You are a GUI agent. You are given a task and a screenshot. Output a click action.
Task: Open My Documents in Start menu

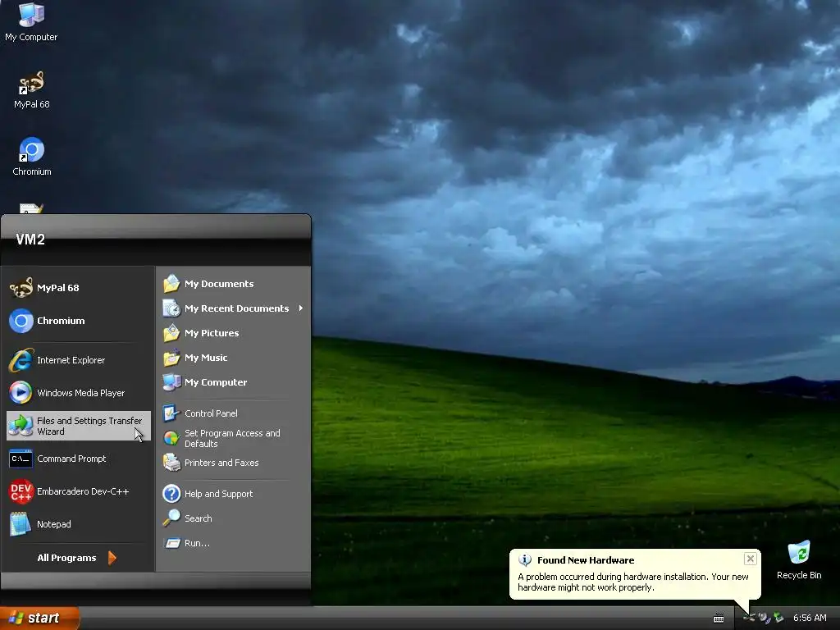pyautogui.click(x=234, y=284)
